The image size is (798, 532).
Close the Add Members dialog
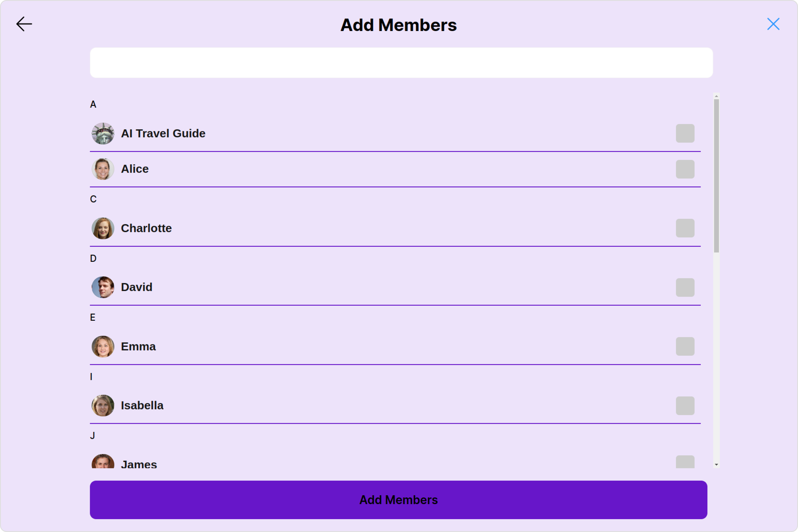(x=773, y=24)
